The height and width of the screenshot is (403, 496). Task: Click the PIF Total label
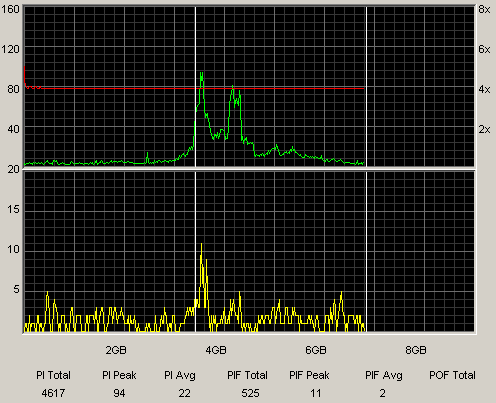(x=247, y=375)
